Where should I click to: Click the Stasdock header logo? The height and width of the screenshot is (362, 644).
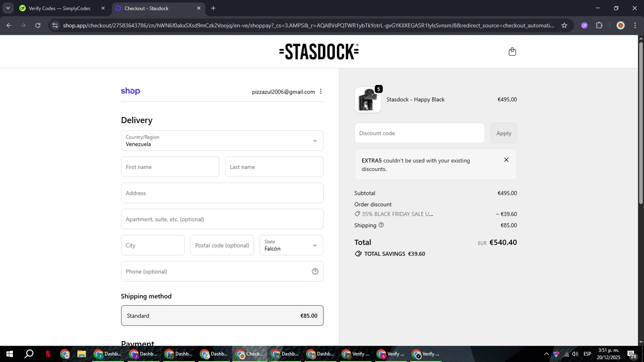pos(319,51)
